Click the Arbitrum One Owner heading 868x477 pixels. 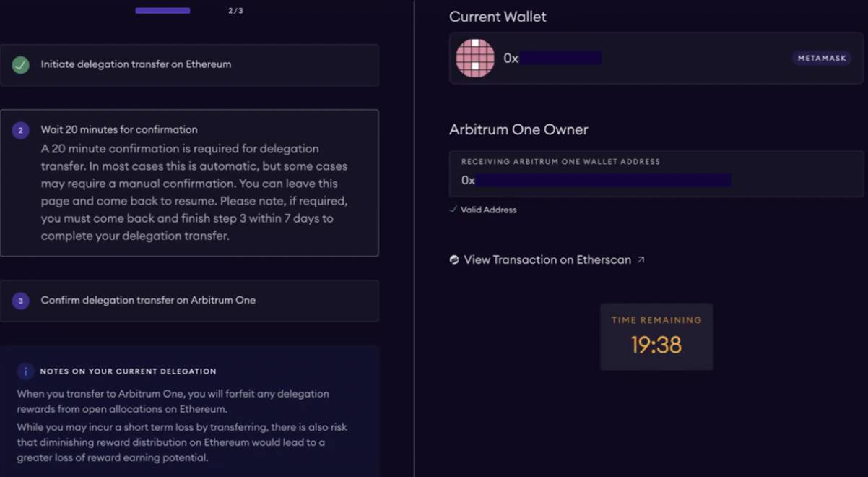point(518,130)
